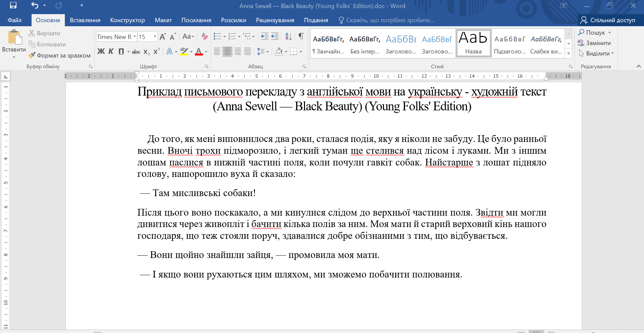Switch to the Конструктор tab
The height and width of the screenshot is (333, 644).
(128, 20)
